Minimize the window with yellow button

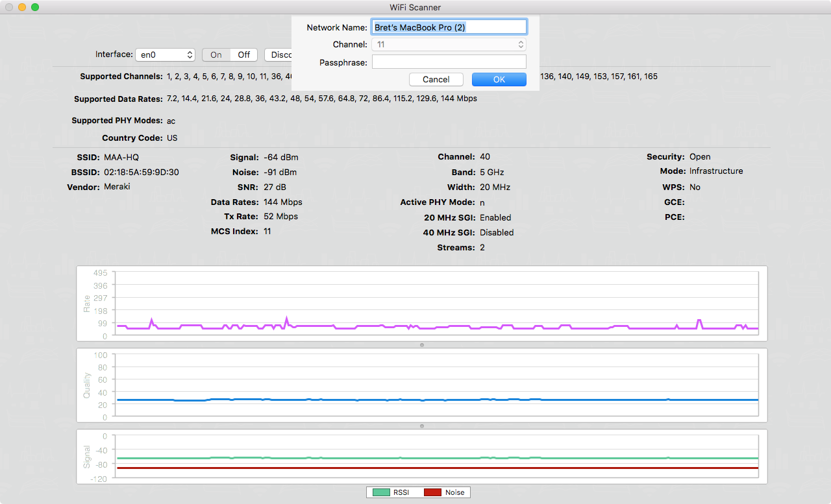click(x=22, y=7)
